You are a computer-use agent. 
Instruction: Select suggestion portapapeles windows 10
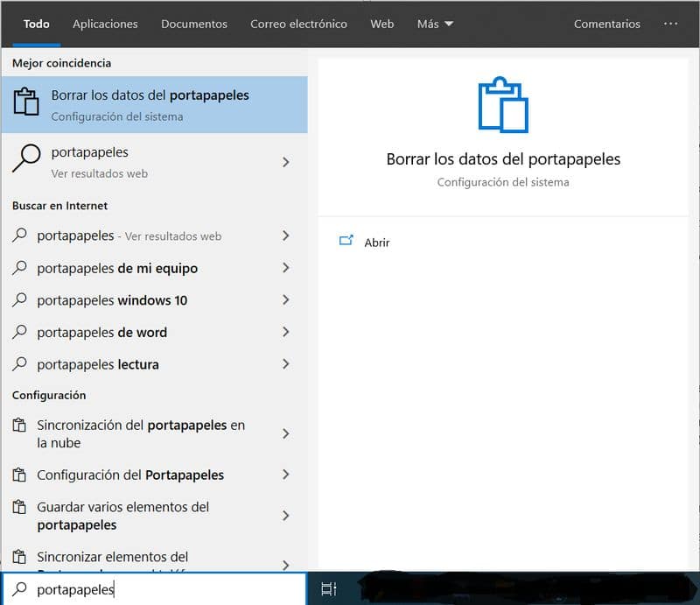coord(155,300)
